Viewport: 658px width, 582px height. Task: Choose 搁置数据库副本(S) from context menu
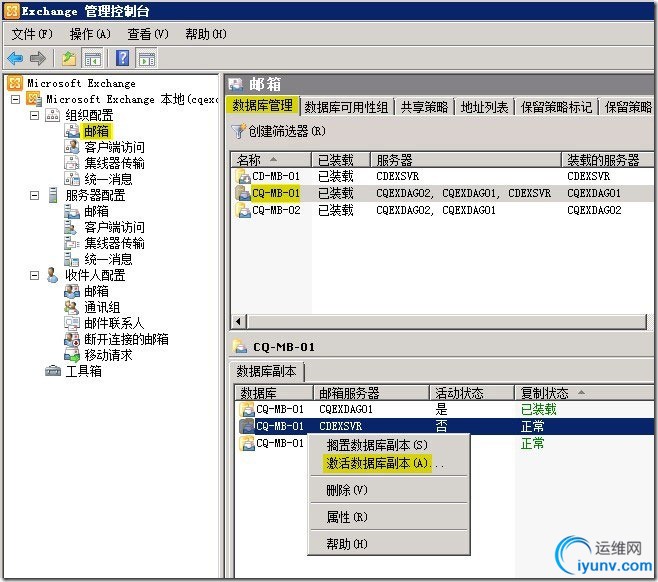(377, 445)
